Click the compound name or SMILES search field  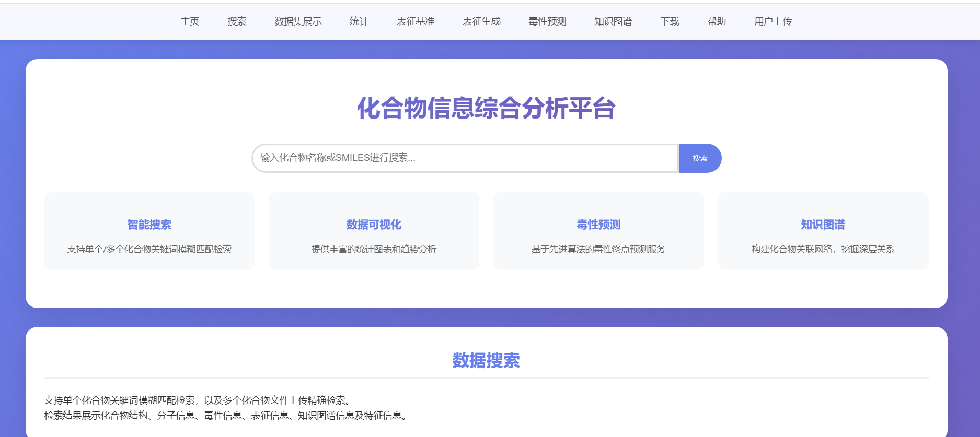(x=465, y=158)
